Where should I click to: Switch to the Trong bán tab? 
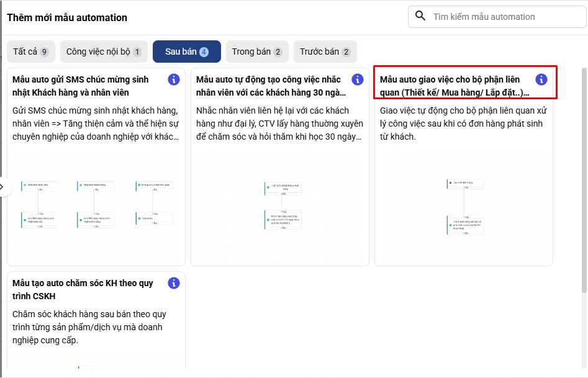click(257, 52)
